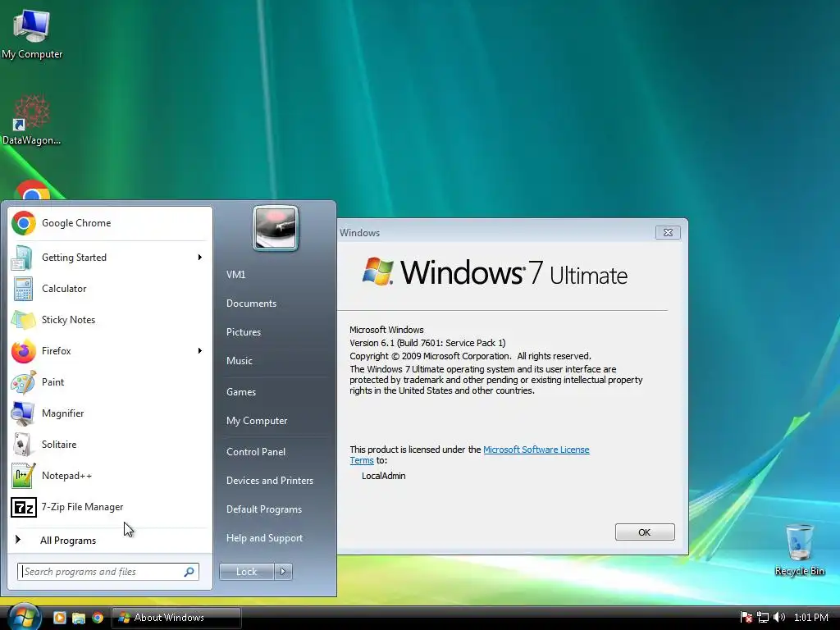The height and width of the screenshot is (630, 840).
Task: Open Devices and Printers
Action: point(269,481)
